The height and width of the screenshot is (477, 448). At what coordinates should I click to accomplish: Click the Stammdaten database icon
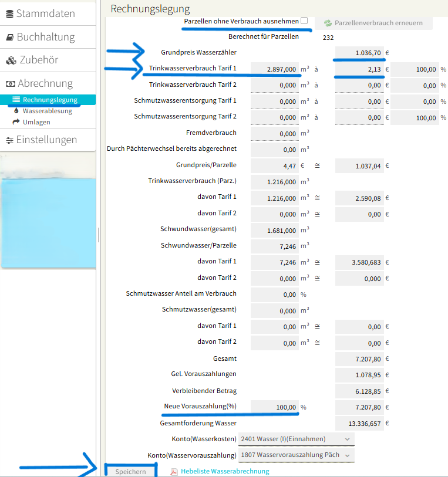(9, 13)
